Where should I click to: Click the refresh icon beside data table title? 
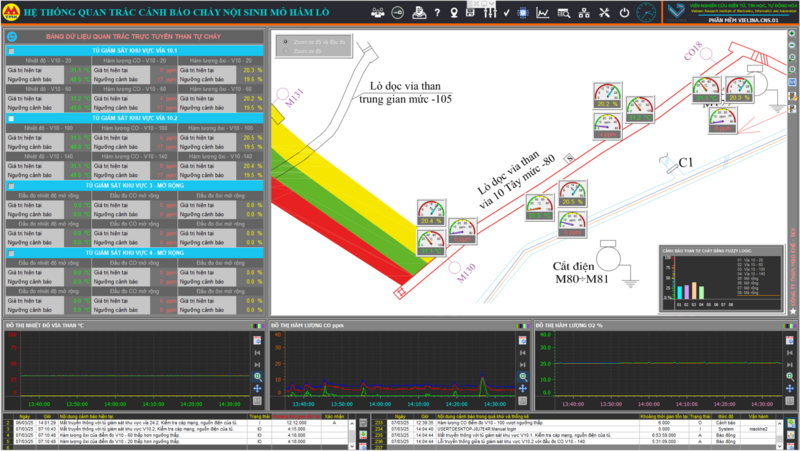[x=11, y=37]
